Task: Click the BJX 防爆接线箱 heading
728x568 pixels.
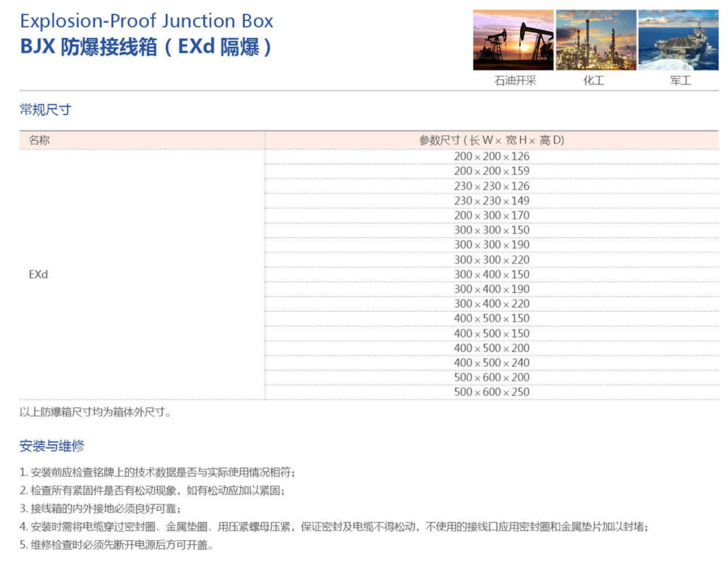Action: click(146, 48)
